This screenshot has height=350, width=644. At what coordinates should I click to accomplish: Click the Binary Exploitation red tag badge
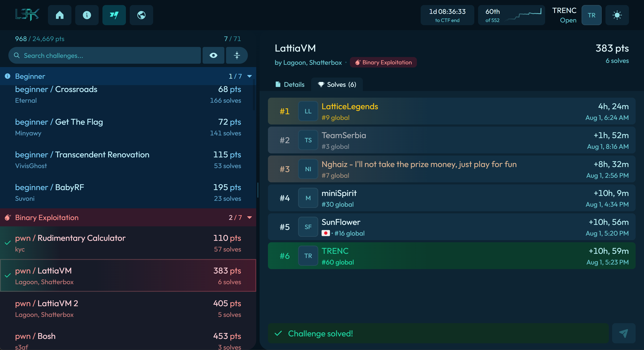pyautogui.click(x=383, y=62)
